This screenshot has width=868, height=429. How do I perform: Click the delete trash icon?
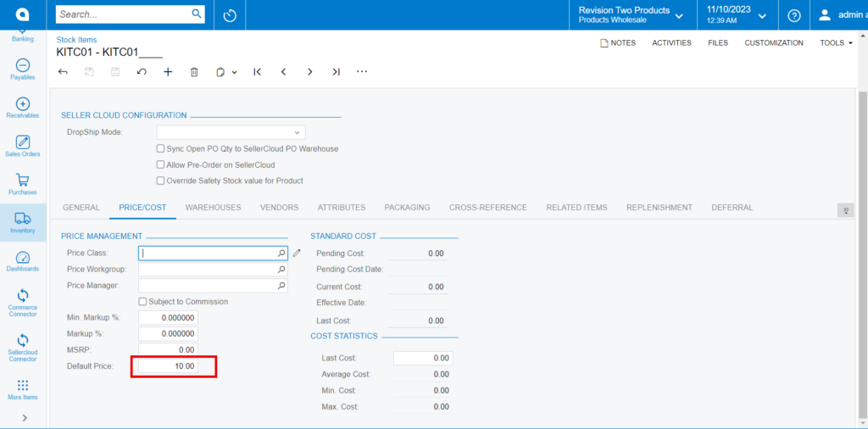coord(194,72)
